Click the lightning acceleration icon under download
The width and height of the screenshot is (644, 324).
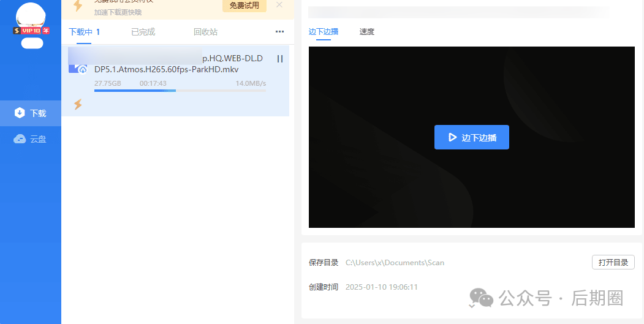tap(78, 104)
